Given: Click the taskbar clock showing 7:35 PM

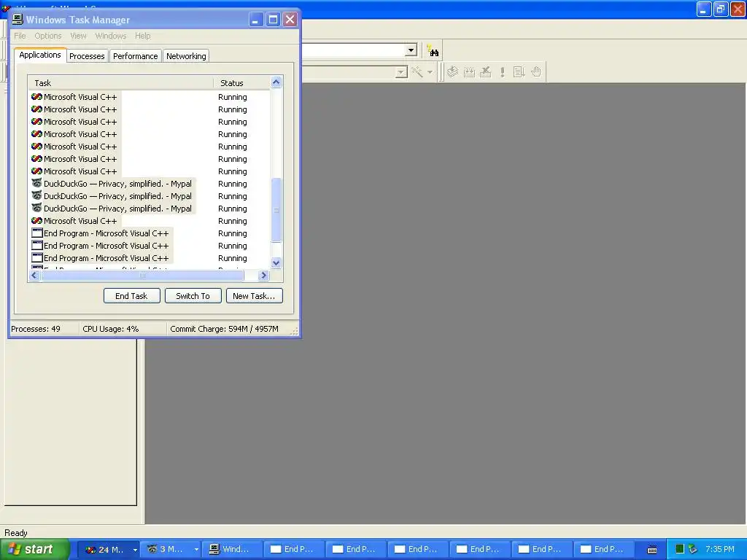Looking at the screenshot, I should pos(720,549).
